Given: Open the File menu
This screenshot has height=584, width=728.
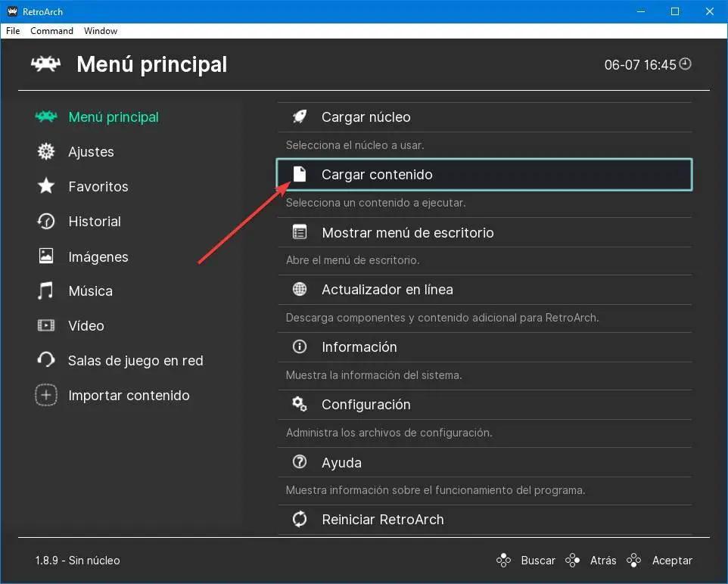Looking at the screenshot, I should click(x=13, y=31).
